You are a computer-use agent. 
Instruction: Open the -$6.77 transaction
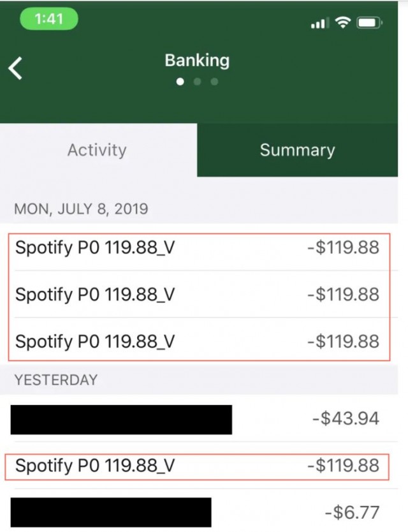pyautogui.click(x=198, y=512)
